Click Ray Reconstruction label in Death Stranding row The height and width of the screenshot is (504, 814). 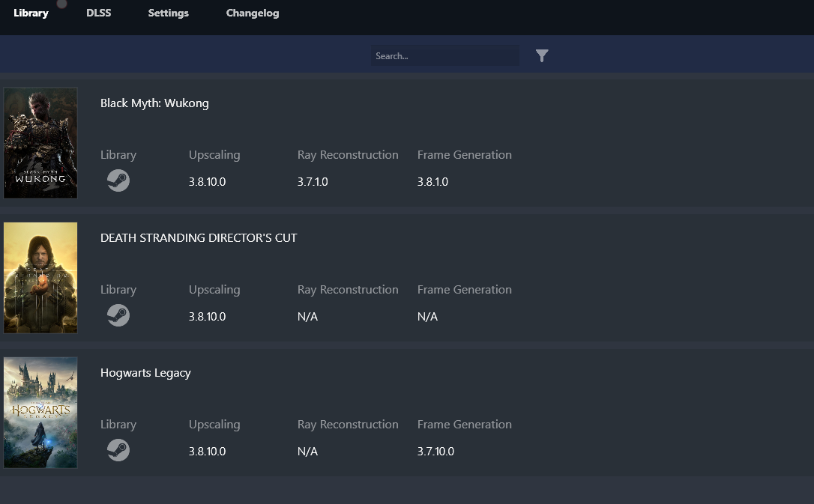pyautogui.click(x=348, y=290)
